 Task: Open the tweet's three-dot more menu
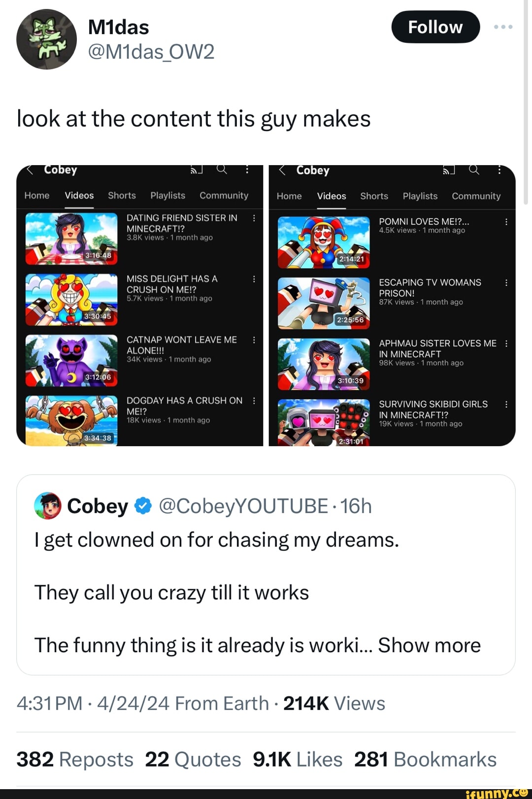(x=503, y=27)
